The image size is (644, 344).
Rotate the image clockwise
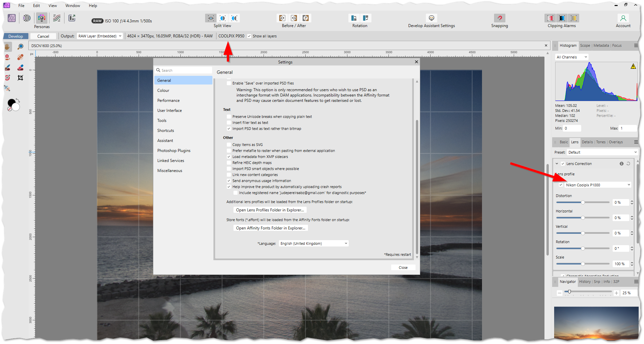[366, 18]
